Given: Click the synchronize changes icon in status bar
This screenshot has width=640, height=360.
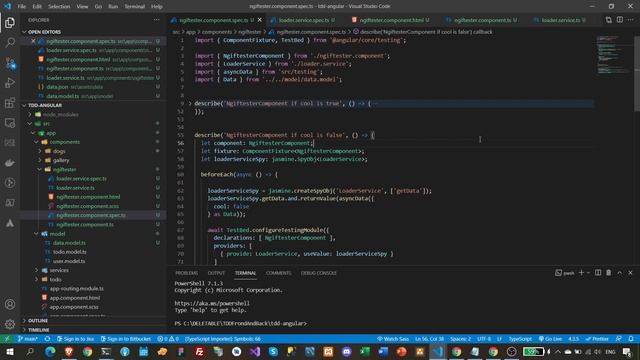Looking at the screenshot, I should (47, 339).
